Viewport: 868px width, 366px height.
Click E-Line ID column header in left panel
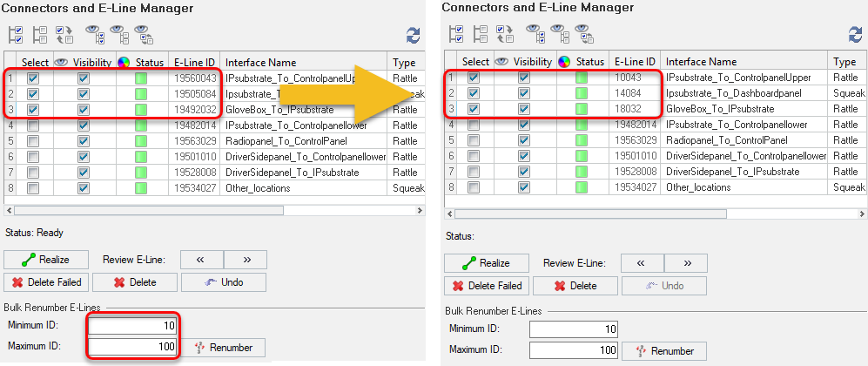pos(194,63)
